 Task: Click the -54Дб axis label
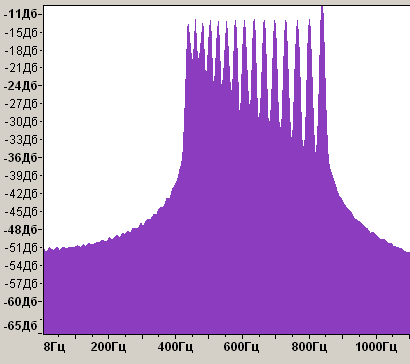(21, 266)
